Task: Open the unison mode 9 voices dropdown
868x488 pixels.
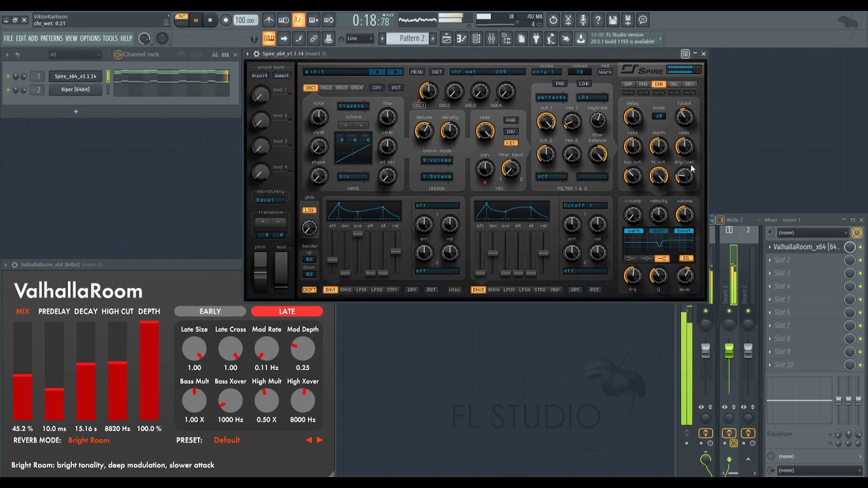Action: pos(437,161)
